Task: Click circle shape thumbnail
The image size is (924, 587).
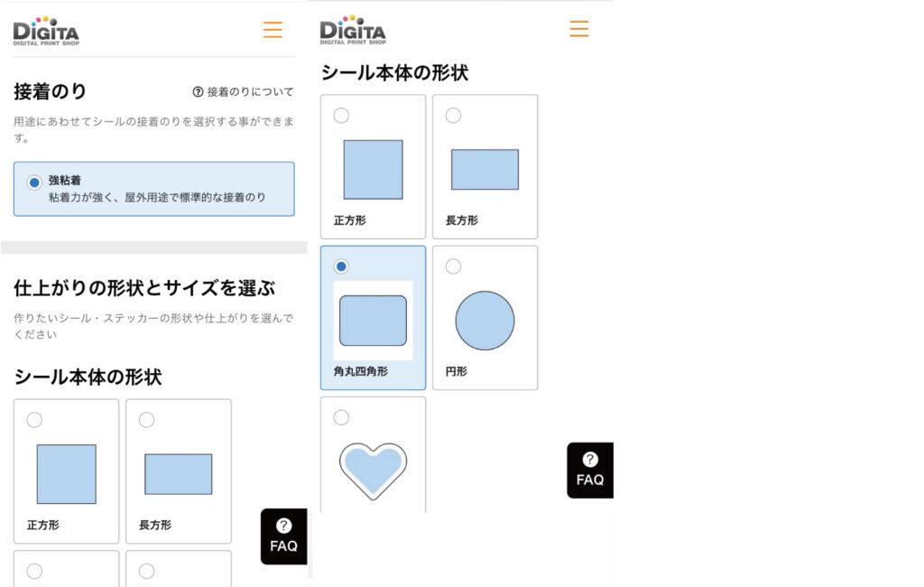Action: point(485,321)
